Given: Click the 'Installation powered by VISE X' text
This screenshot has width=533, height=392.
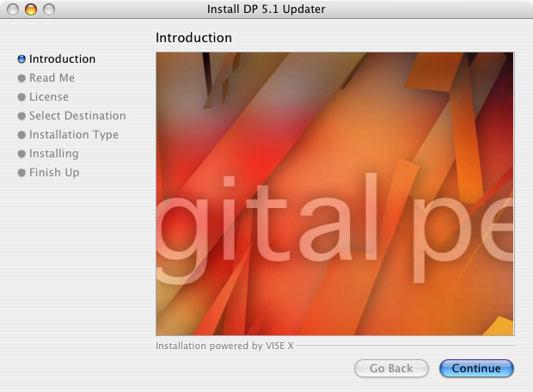Looking at the screenshot, I should (x=224, y=346).
